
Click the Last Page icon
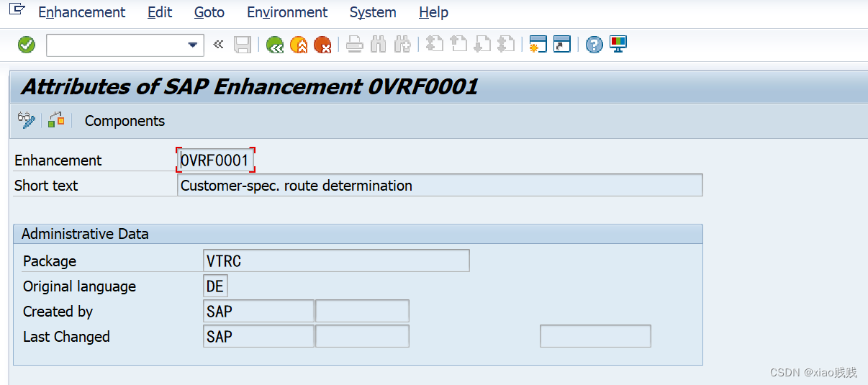(x=506, y=45)
